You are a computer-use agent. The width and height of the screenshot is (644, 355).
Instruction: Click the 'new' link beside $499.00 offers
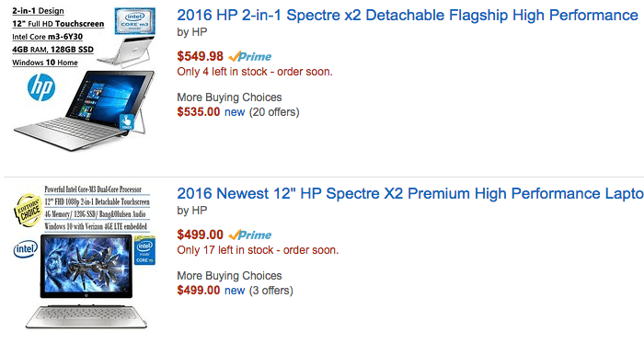click(235, 291)
